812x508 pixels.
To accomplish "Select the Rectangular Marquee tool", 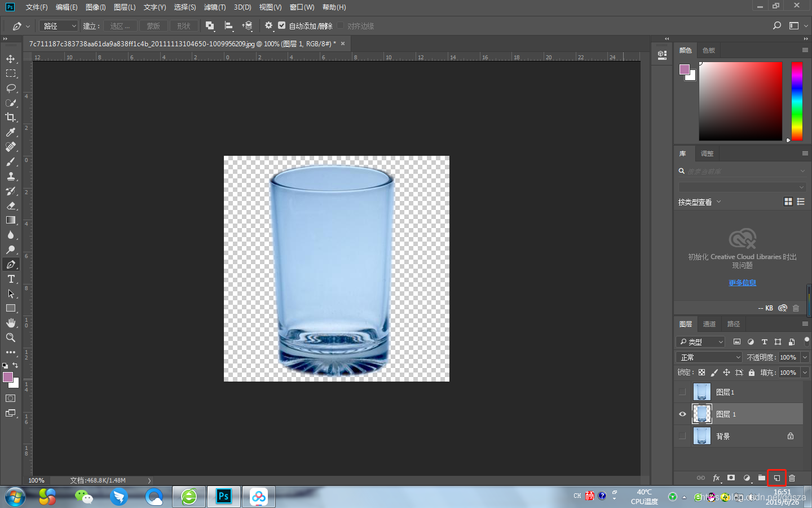I will (11, 73).
